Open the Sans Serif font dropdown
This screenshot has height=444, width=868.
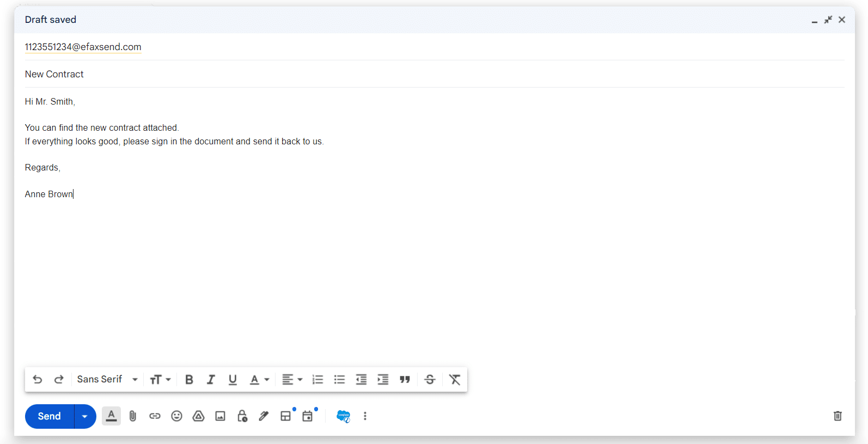[107, 379]
